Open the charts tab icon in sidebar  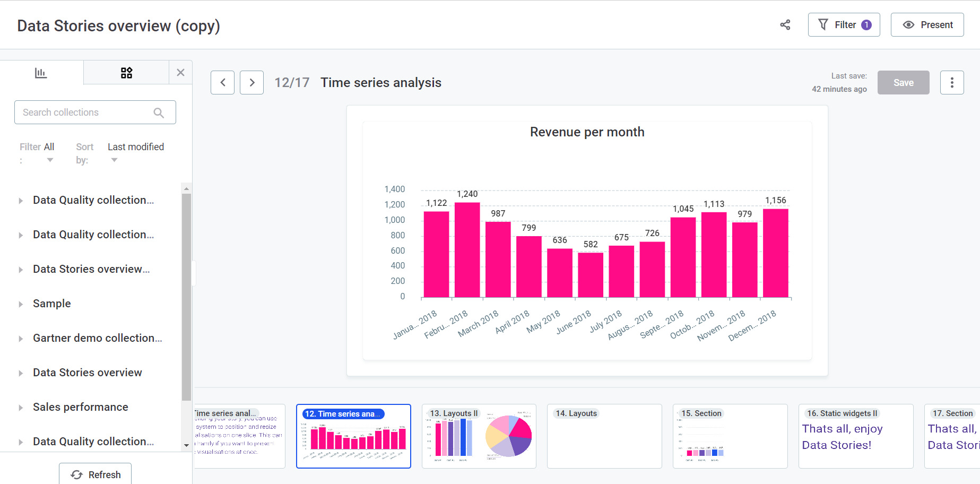[x=41, y=73]
